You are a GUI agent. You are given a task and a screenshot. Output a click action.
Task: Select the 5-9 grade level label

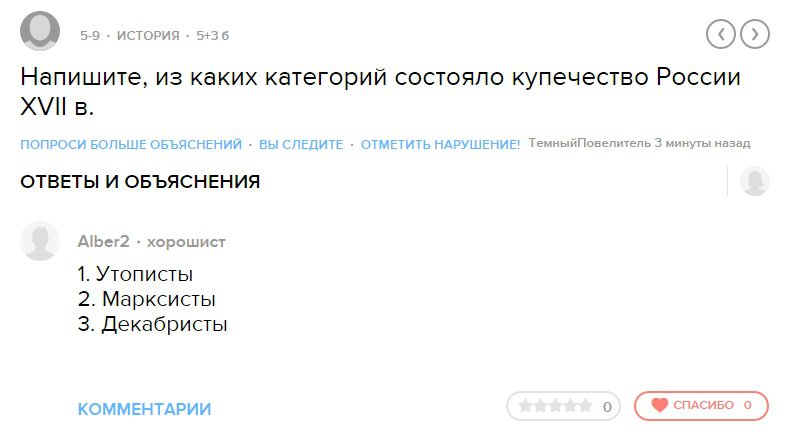90,36
